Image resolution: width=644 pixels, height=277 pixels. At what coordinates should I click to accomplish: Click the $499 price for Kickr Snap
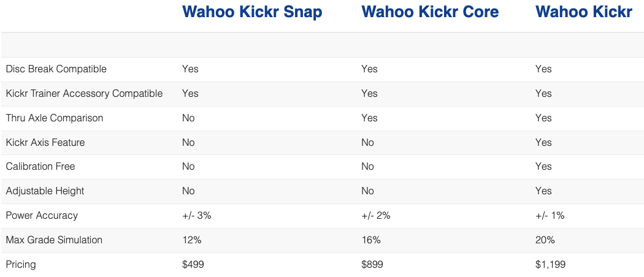point(193,264)
